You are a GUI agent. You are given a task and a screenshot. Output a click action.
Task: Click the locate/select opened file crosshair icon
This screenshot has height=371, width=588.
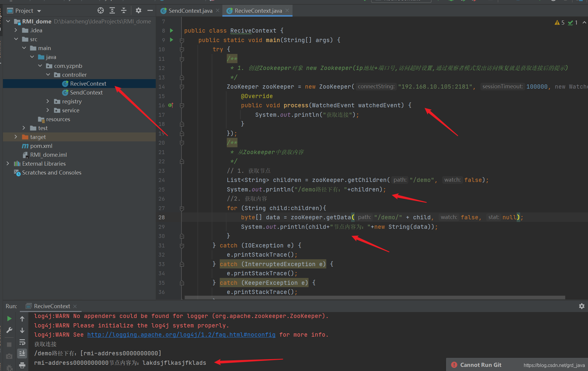point(101,11)
